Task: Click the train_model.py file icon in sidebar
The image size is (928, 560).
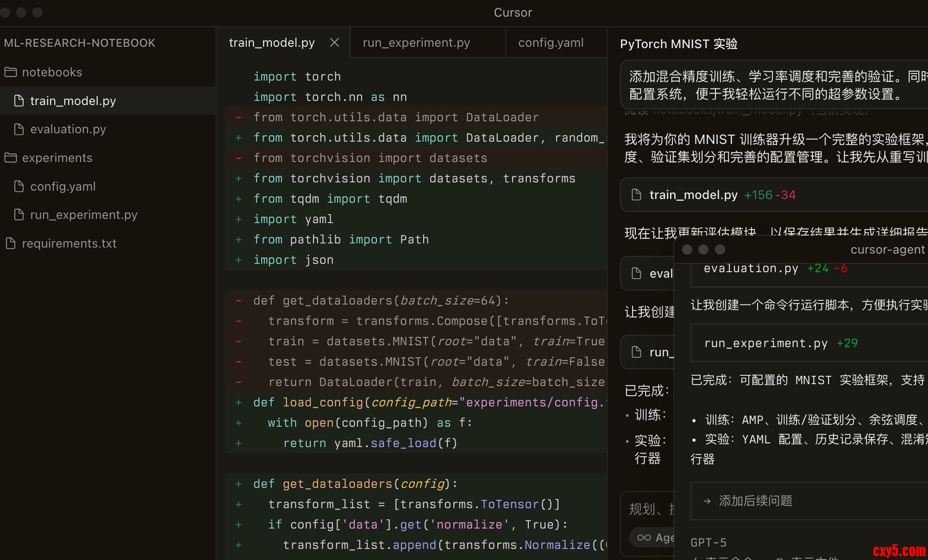Action: 19,101
